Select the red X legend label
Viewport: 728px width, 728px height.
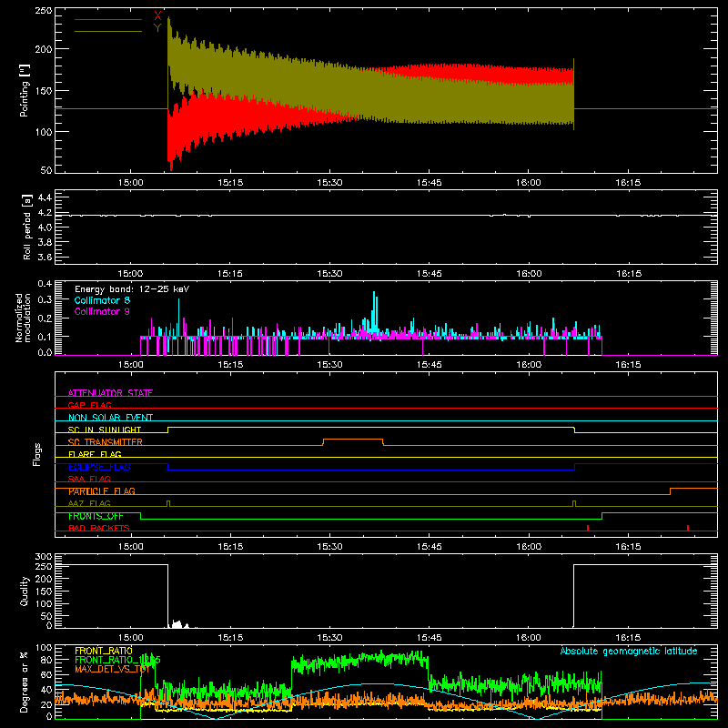157,16
